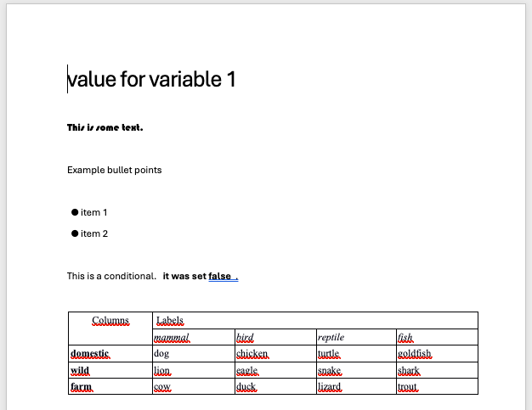Select the "item 1" bullet text

pos(94,212)
